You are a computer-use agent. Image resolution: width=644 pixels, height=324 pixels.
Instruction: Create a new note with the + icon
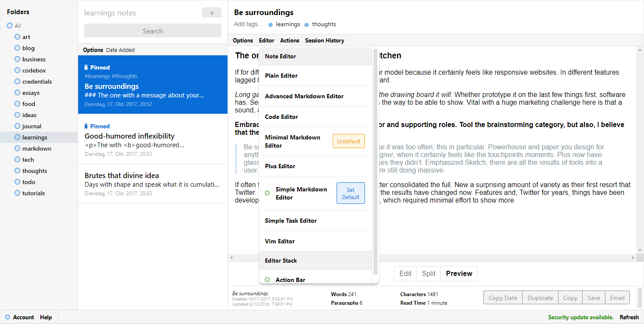pyautogui.click(x=211, y=12)
